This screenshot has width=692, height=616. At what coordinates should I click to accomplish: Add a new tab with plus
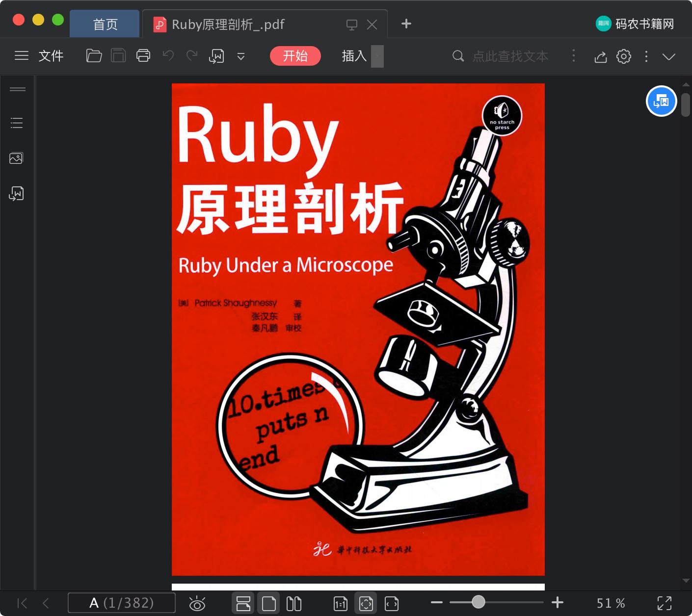(x=406, y=24)
